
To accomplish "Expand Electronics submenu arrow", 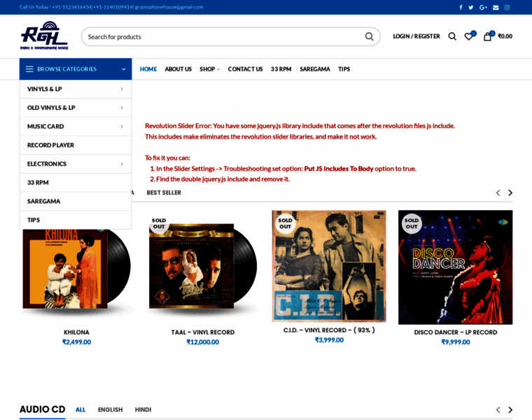I will point(122,164).
